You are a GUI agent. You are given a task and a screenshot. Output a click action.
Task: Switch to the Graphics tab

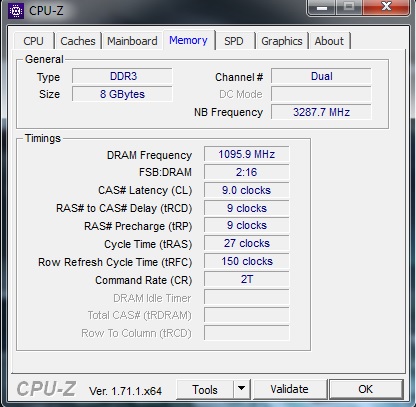click(282, 41)
